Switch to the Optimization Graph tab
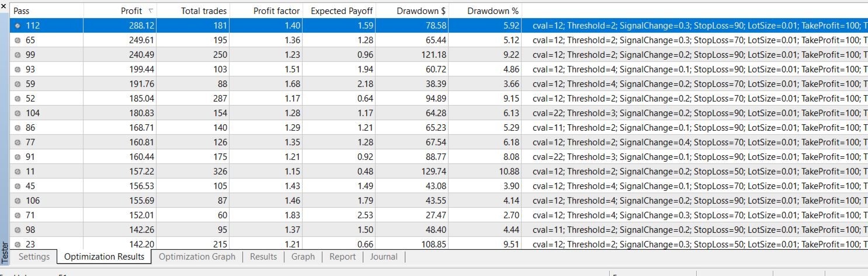Viewport: 868px width, 276px height. pos(197,257)
